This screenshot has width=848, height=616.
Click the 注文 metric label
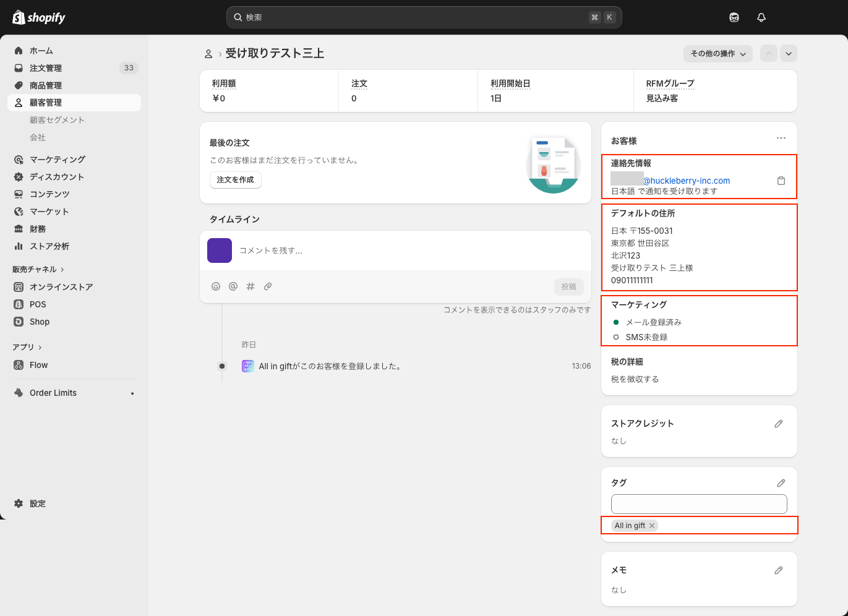pyautogui.click(x=359, y=83)
